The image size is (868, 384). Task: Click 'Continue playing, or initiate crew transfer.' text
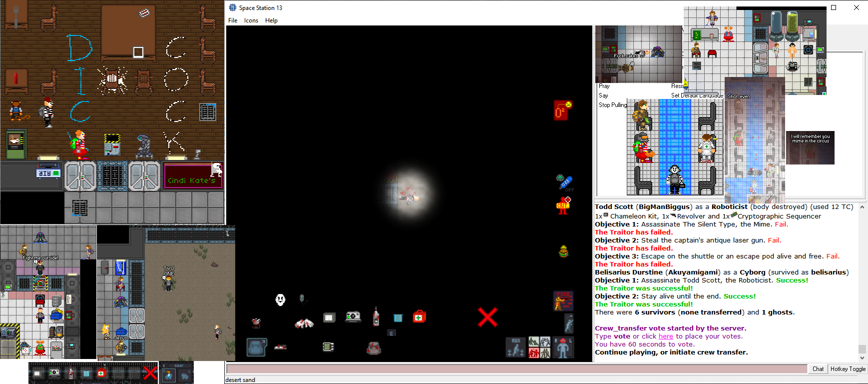click(x=671, y=352)
